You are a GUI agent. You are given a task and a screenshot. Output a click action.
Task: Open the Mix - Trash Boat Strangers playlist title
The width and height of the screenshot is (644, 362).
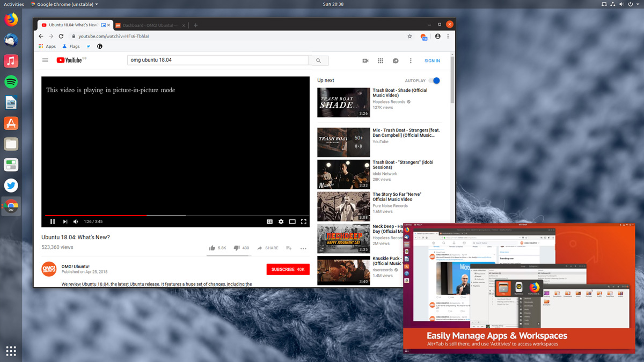pos(406,133)
